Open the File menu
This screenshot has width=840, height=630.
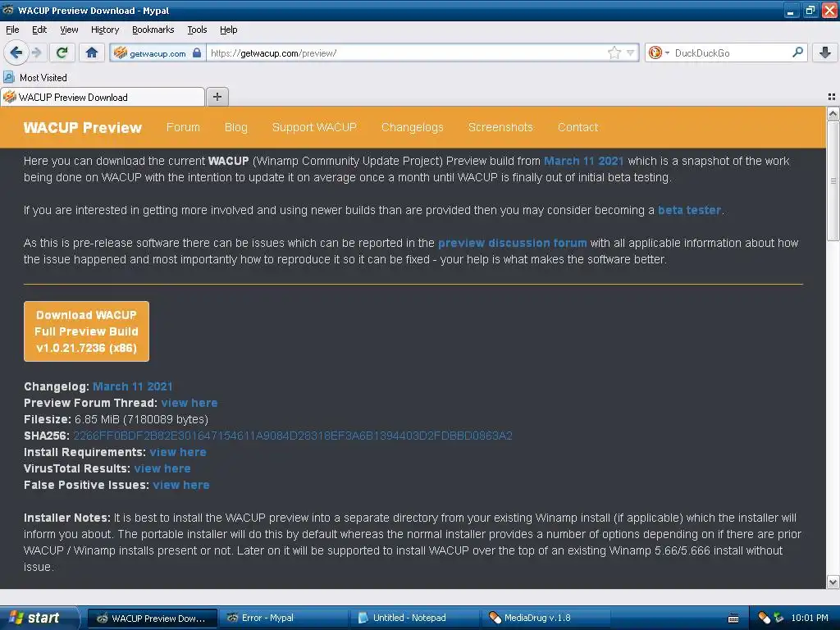tap(12, 30)
